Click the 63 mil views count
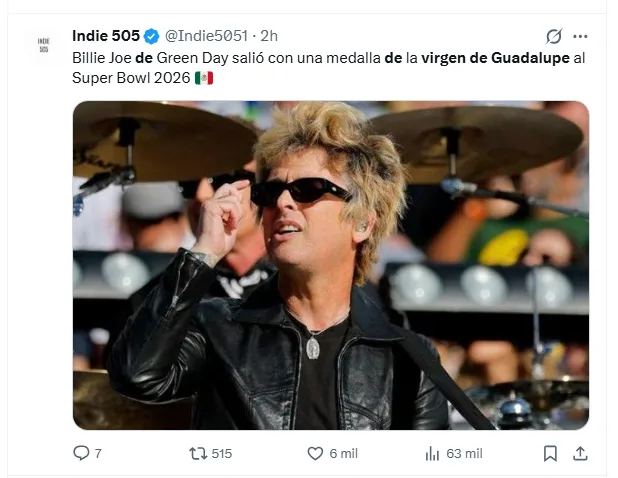This screenshot has width=618, height=478. [464, 453]
